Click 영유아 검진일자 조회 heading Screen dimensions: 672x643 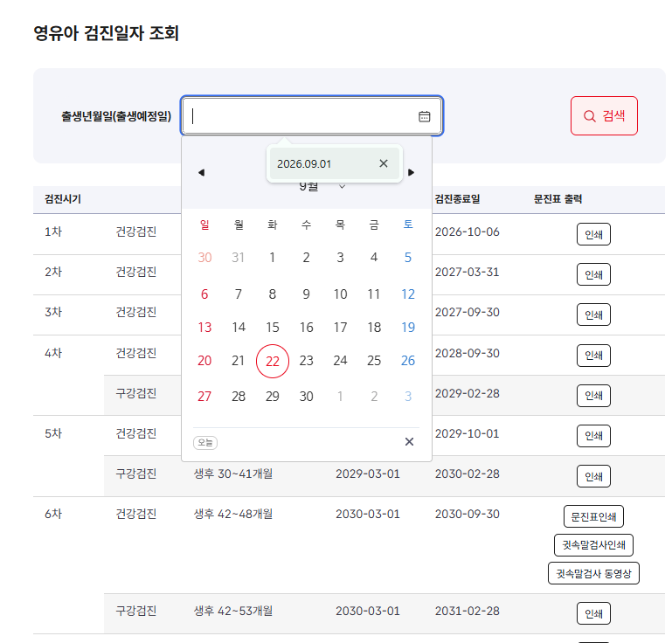coord(106,33)
